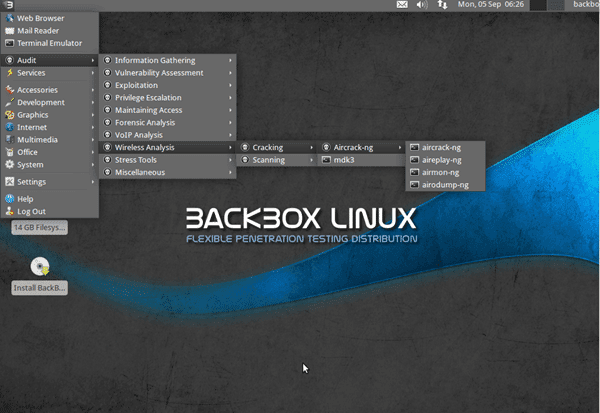
Task: Expand the Miscellaneous submenu arrow
Action: (x=230, y=172)
